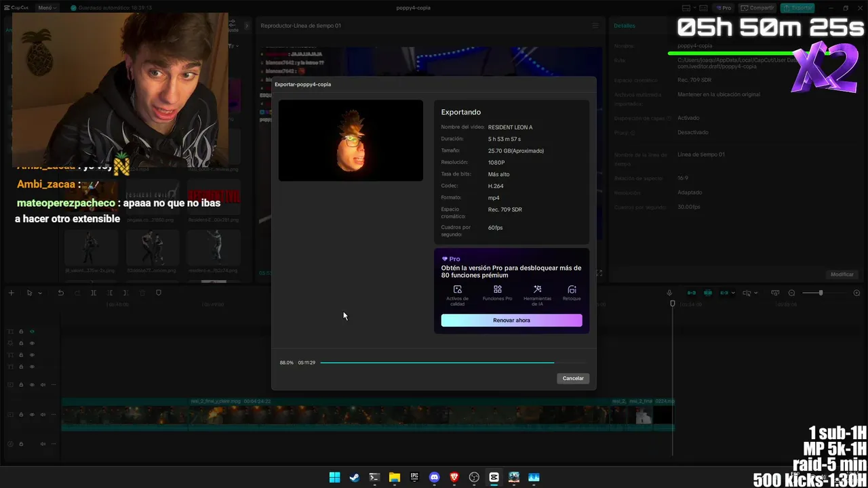868x488 pixels.
Task: Click the redo arrow in timeline toolbar
Action: click(77, 293)
